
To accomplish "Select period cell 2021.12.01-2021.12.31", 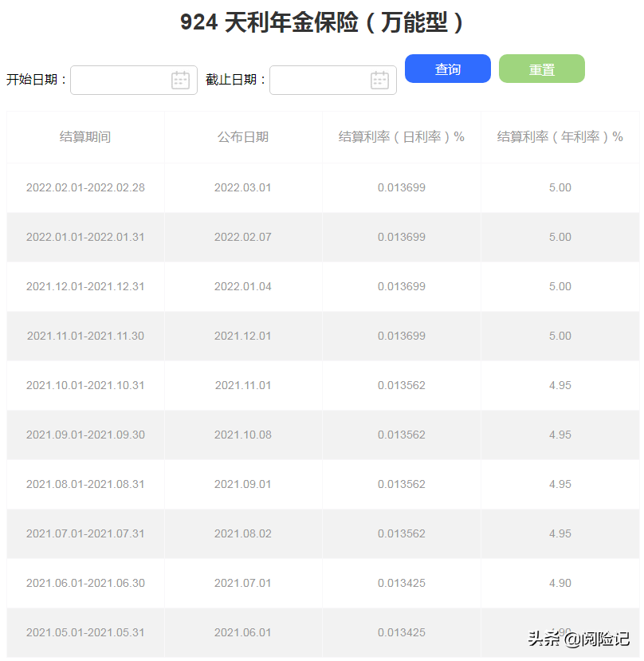I will coord(85,286).
